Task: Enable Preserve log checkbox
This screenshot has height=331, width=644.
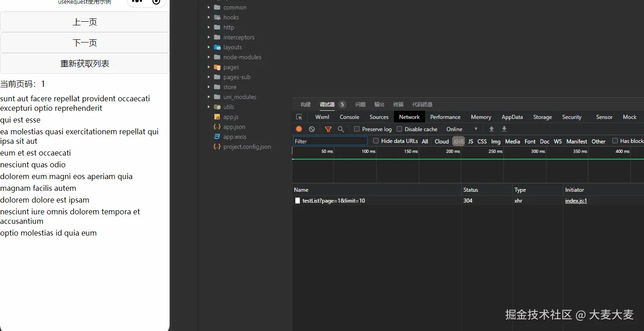Action: click(357, 129)
